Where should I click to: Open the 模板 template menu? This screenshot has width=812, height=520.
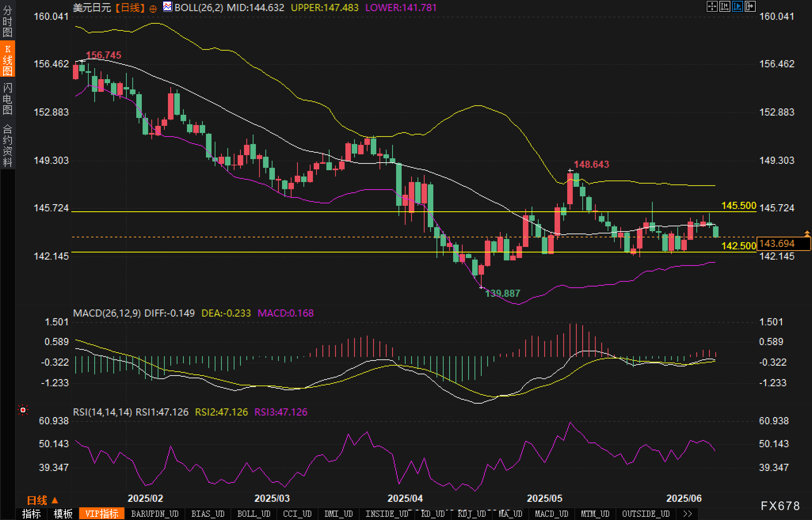point(63,514)
